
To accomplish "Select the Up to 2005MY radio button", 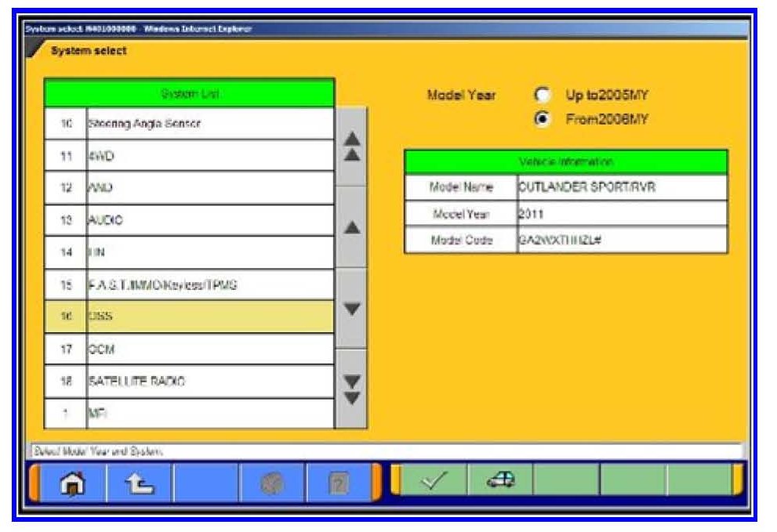I will click(x=540, y=96).
